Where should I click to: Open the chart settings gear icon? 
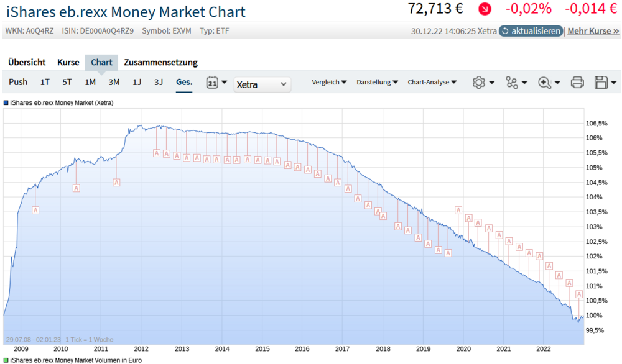pyautogui.click(x=479, y=83)
